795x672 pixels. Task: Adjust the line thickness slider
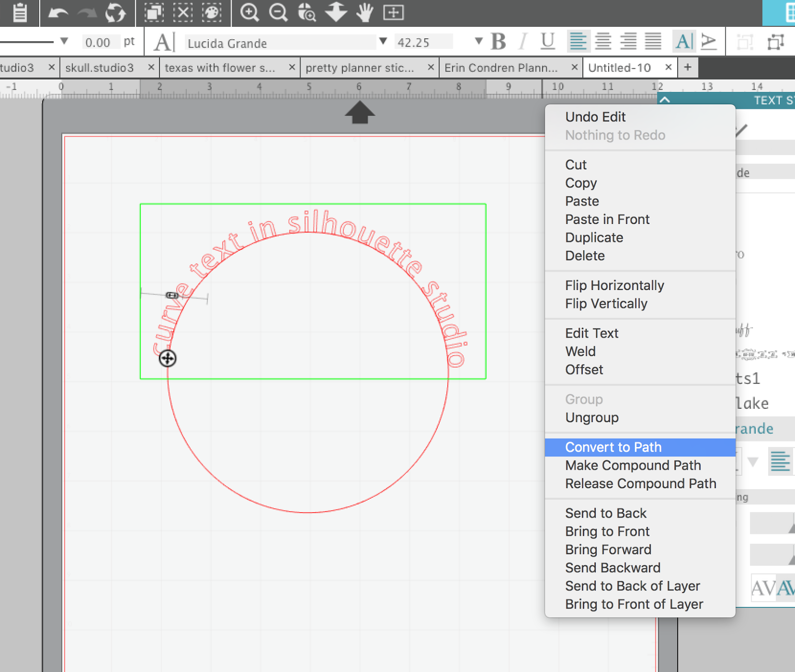27,42
